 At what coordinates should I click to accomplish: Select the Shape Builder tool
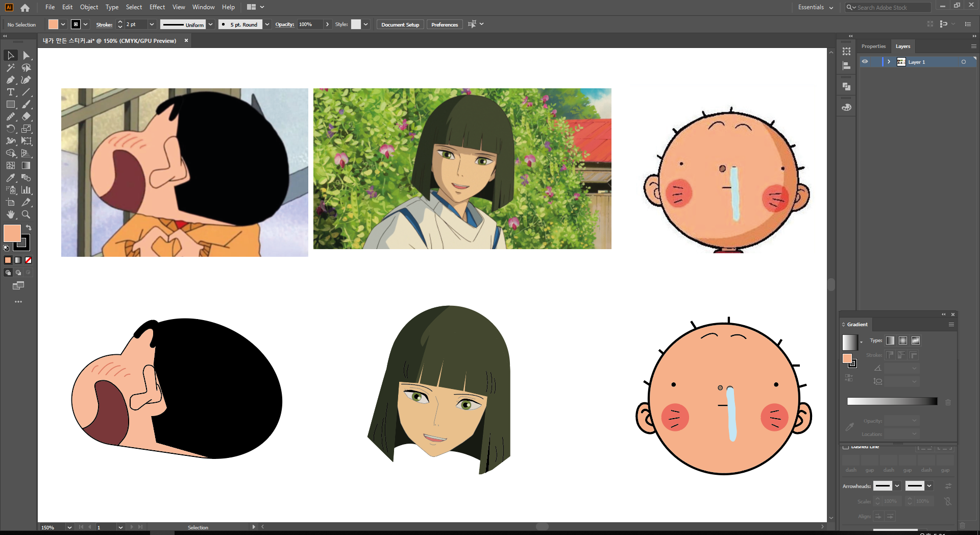[10, 153]
